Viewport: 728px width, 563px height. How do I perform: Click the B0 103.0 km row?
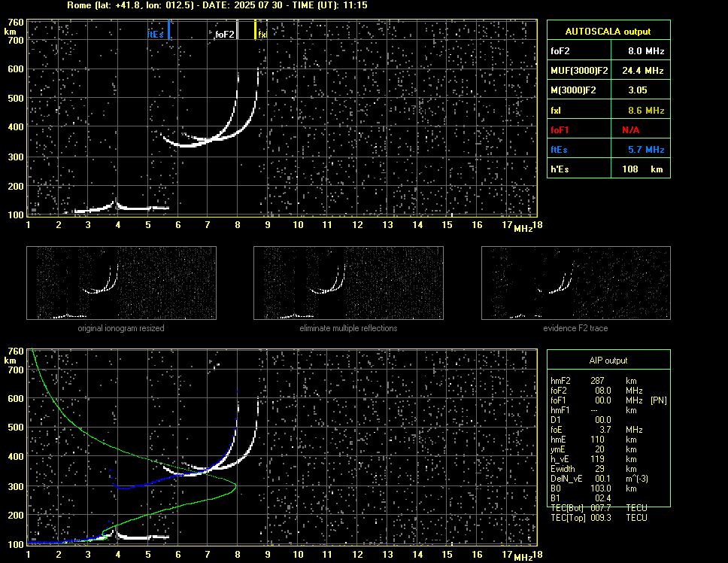tap(593, 488)
